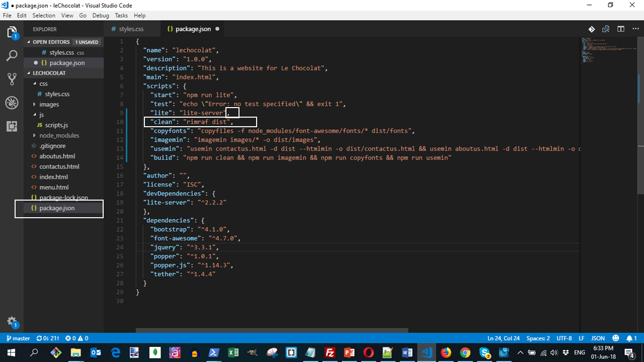644x362 pixels.
Task: Change language mode via JSON status item
Action: pos(598,338)
